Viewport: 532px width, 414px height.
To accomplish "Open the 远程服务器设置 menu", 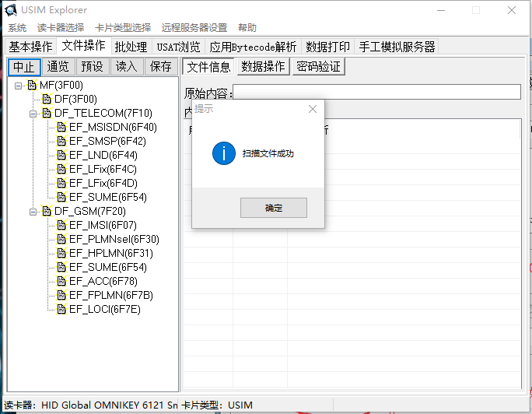I will pos(194,27).
